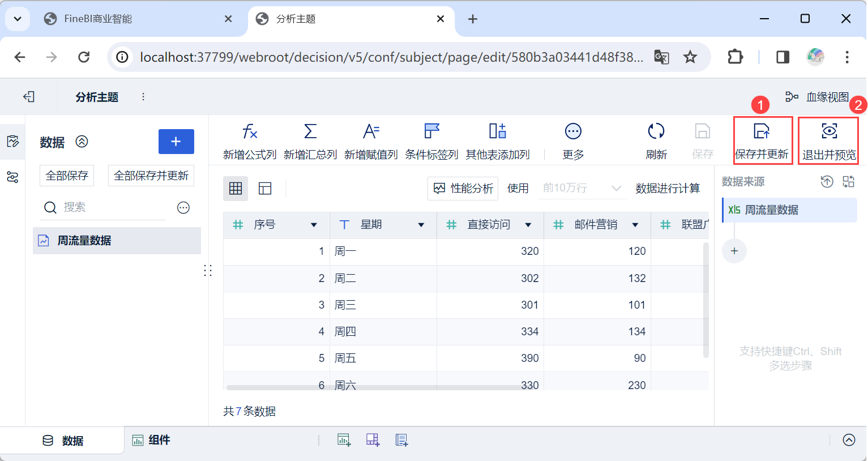The height and width of the screenshot is (461, 868).
Task: Open the browser extensions puzzle icon
Action: [735, 57]
